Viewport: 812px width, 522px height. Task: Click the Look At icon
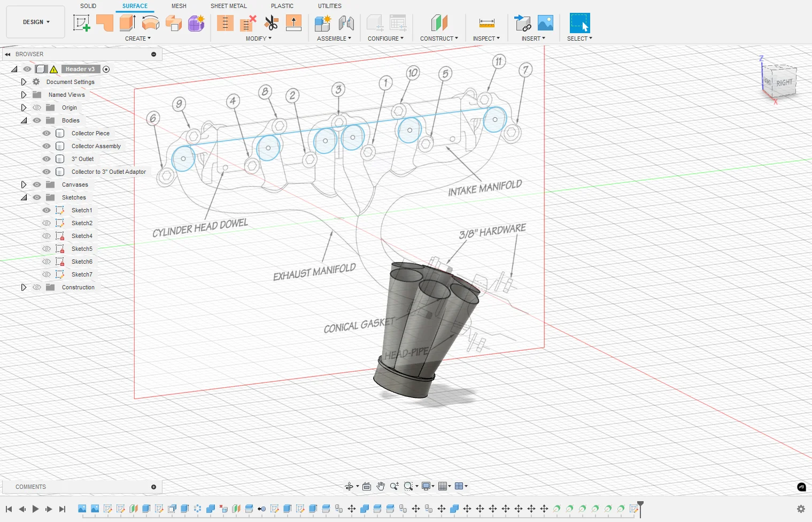coord(367,486)
